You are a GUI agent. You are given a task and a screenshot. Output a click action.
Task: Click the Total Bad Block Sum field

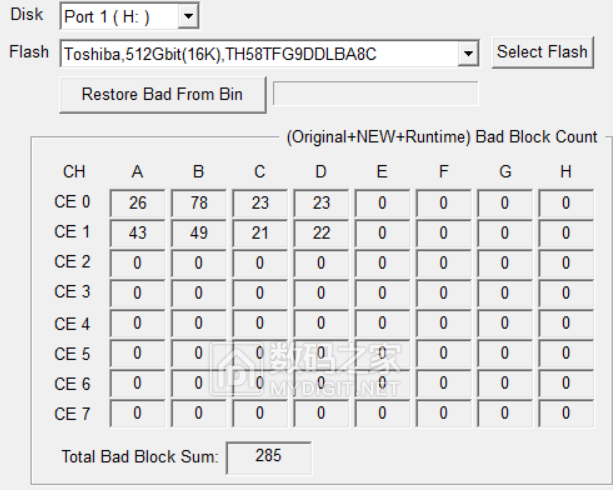point(269,457)
